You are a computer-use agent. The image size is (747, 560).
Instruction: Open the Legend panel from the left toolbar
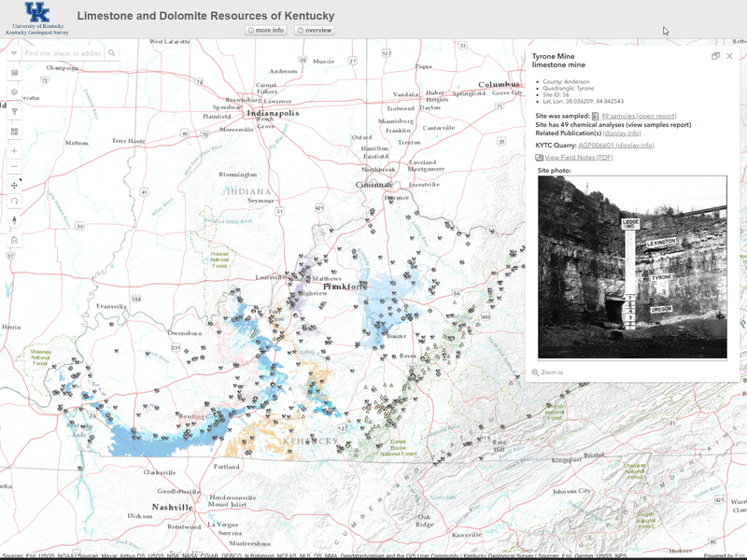(13, 72)
